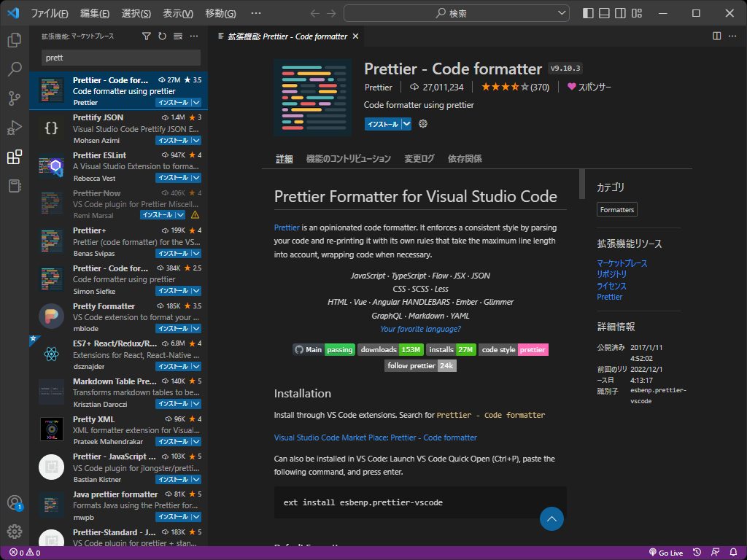The width and height of the screenshot is (747, 560).
Task: Open the Your favorite language? link
Action: pos(421,329)
